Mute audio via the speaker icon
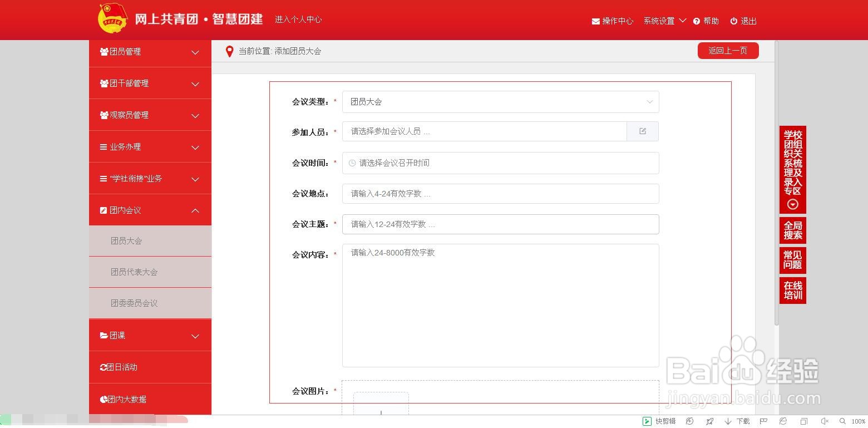868x428 pixels. point(823,421)
